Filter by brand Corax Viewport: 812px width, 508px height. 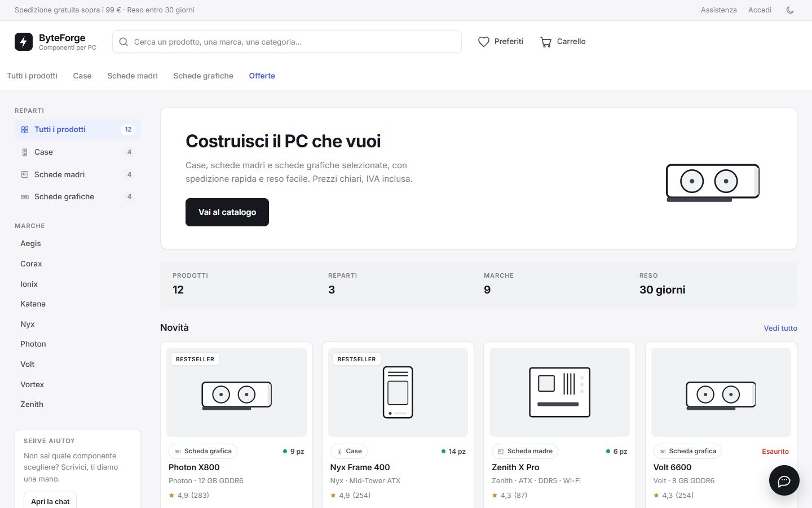click(x=31, y=264)
